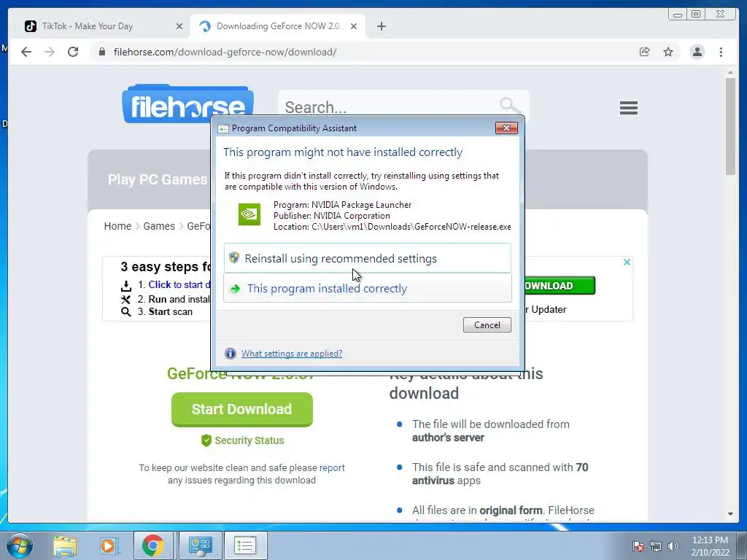Image resolution: width=747 pixels, height=560 pixels.
Task: Share this page using share icon
Action: coord(645,52)
